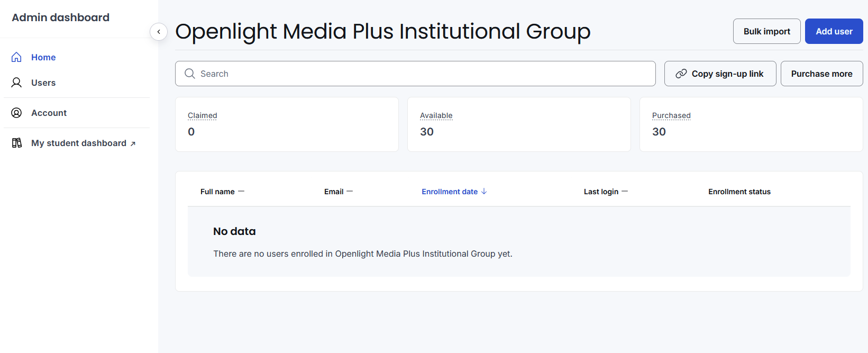Click inside the Search input field
The width and height of the screenshot is (868, 353).
415,74
